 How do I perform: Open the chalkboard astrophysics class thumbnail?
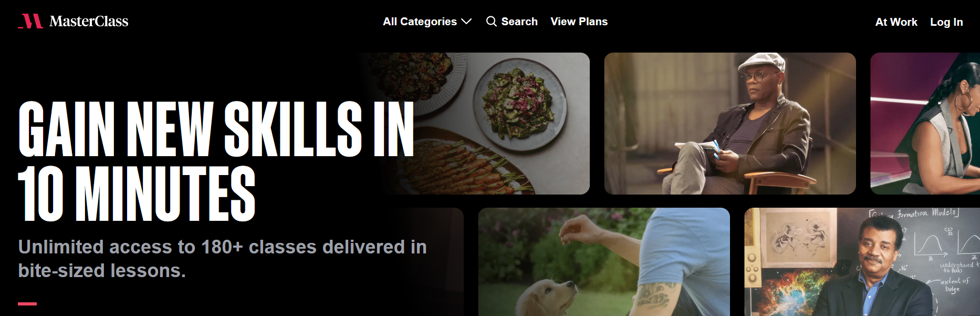tap(862, 262)
